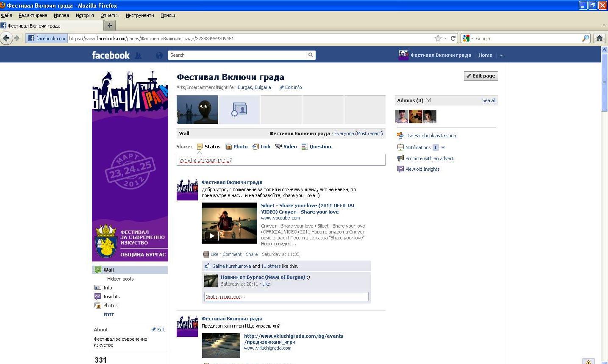The width and height of the screenshot is (608, 364).
Task: Like the Siluet video post
Action: click(x=214, y=254)
